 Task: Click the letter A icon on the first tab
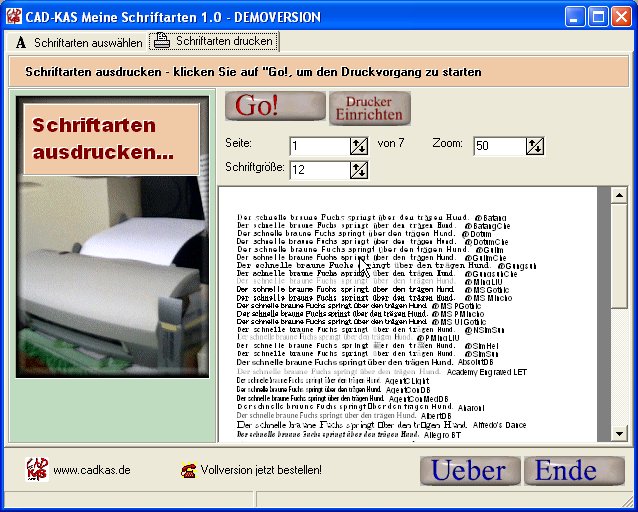(x=21, y=44)
